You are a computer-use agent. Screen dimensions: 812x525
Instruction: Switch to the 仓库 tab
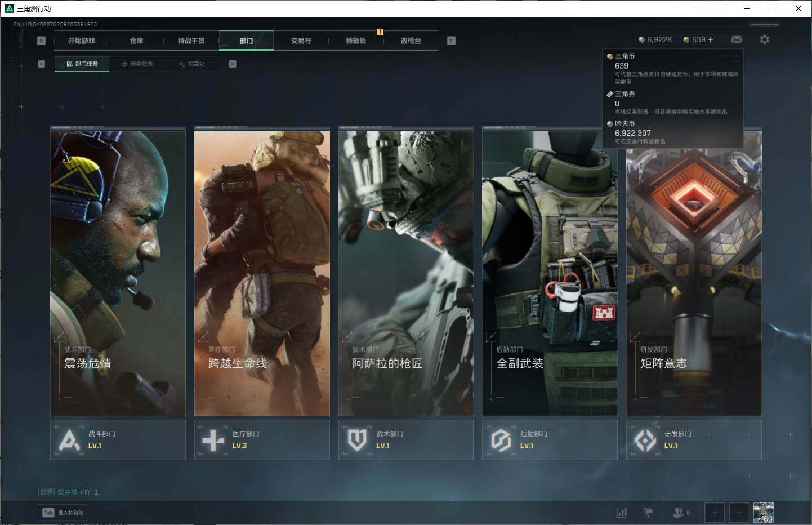coord(136,41)
